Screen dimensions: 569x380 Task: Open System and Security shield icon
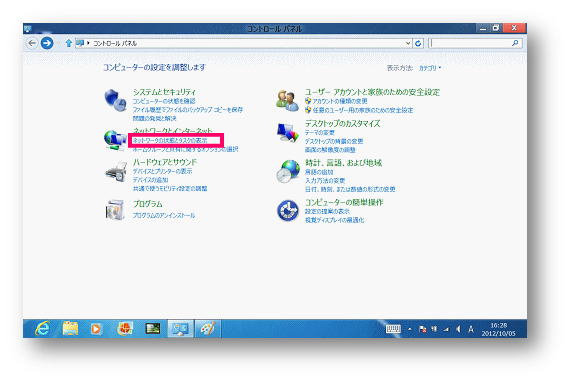pyautogui.click(x=115, y=100)
